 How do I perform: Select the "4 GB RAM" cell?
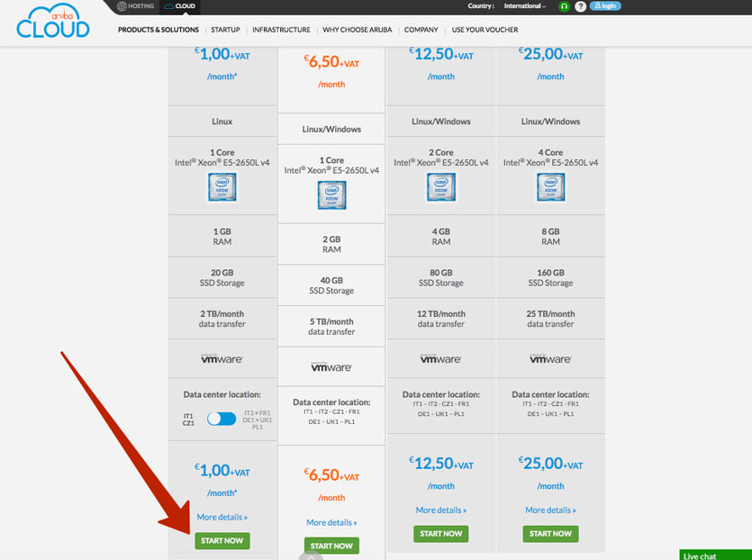click(440, 237)
